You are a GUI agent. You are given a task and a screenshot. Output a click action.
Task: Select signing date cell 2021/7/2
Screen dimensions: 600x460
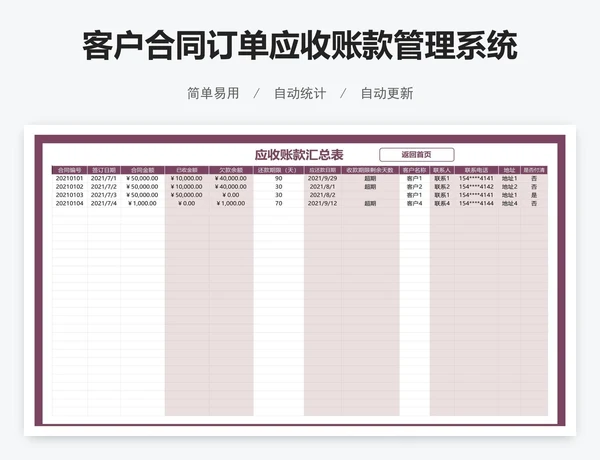coord(104,187)
